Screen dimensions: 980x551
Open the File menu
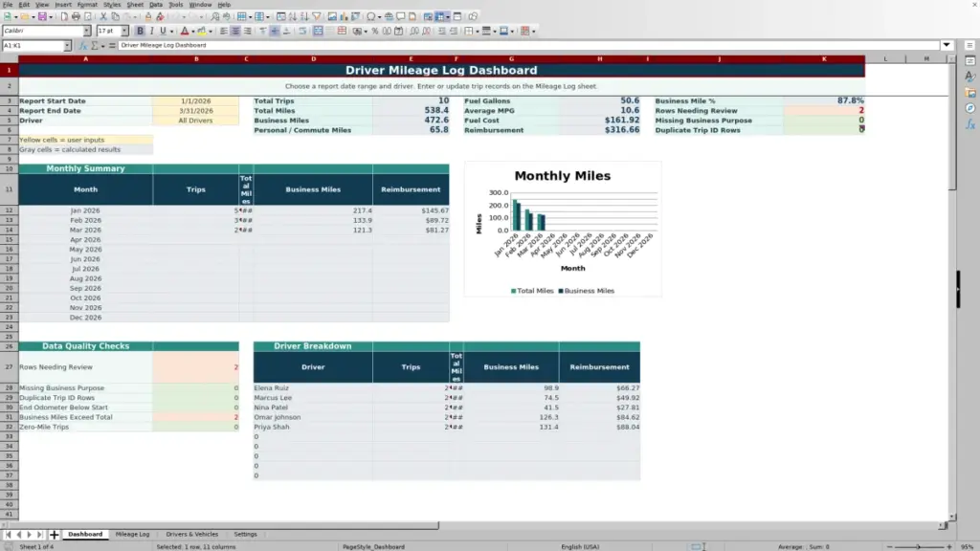pyautogui.click(x=8, y=5)
